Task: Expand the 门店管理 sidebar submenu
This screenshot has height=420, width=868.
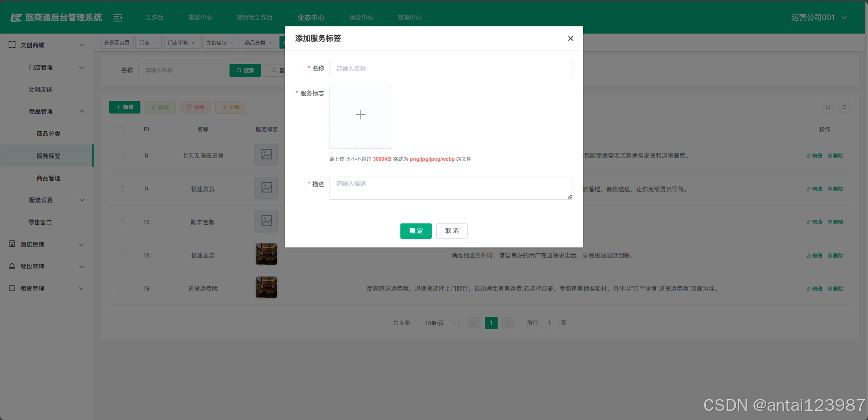Action: pyautogui.click(x=47, y=67)
